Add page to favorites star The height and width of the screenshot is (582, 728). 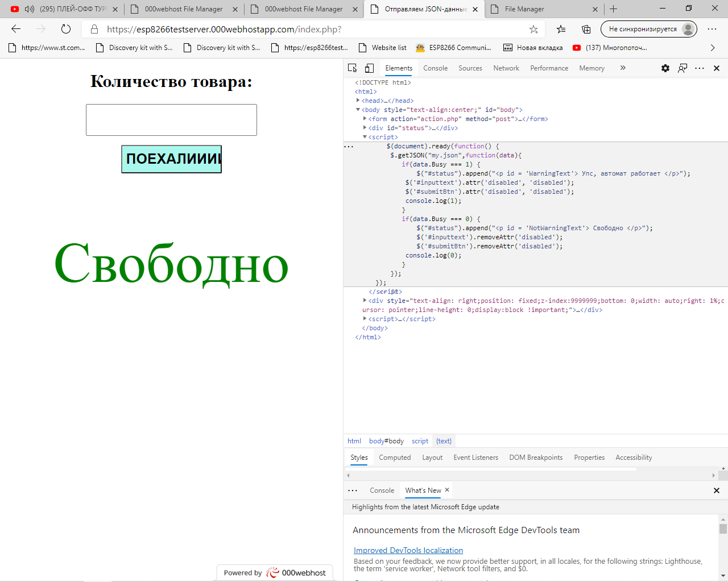(x=533, y=29)
